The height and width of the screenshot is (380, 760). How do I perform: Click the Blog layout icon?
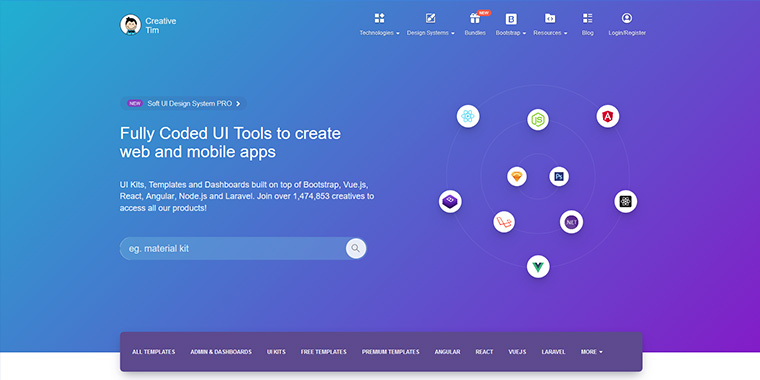pyautogui.click(x=587, y=18)
